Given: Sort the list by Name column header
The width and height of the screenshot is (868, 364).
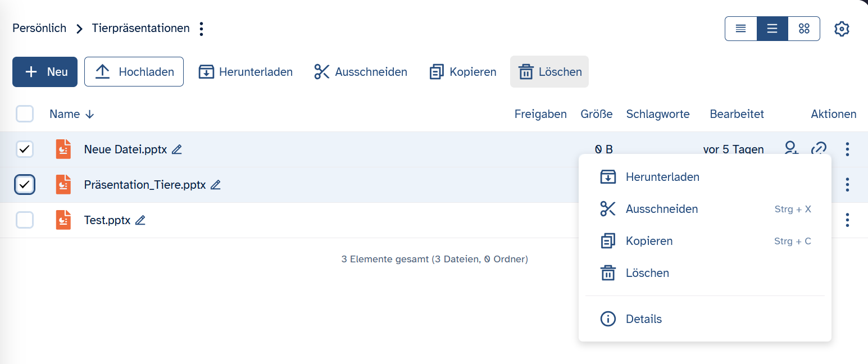Looking at the screenshot, I should 65,114.
